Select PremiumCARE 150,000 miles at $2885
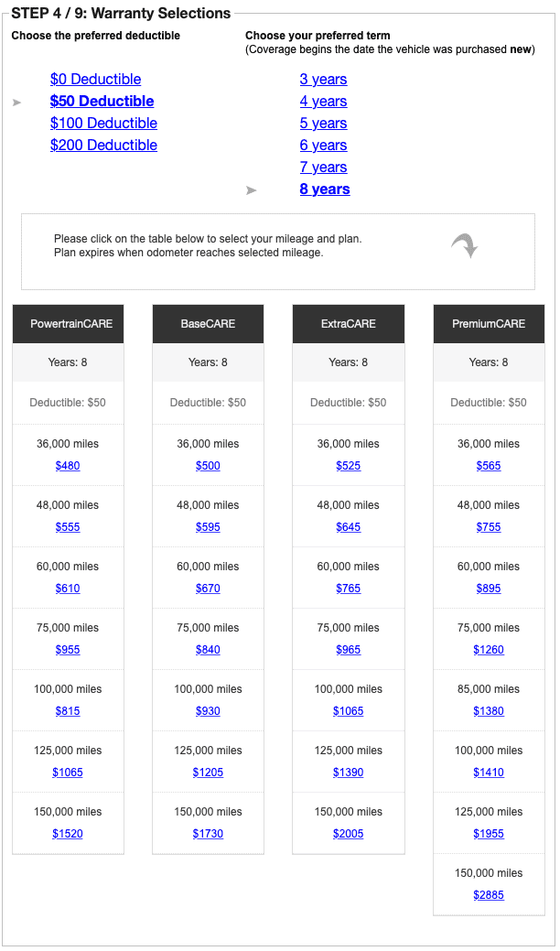Image resolution: width=560 pixels, height=951 pixels. pos(489,895)
